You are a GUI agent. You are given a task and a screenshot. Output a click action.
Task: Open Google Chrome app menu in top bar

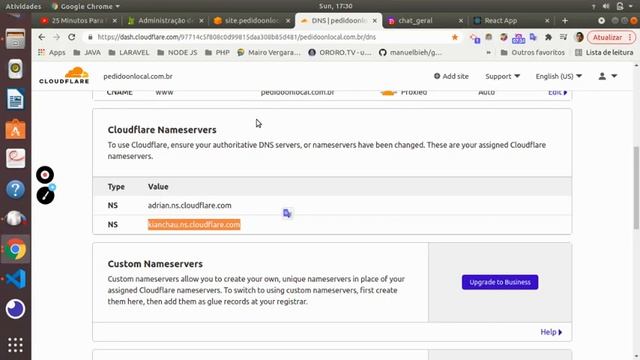click(x=86, y=6)
